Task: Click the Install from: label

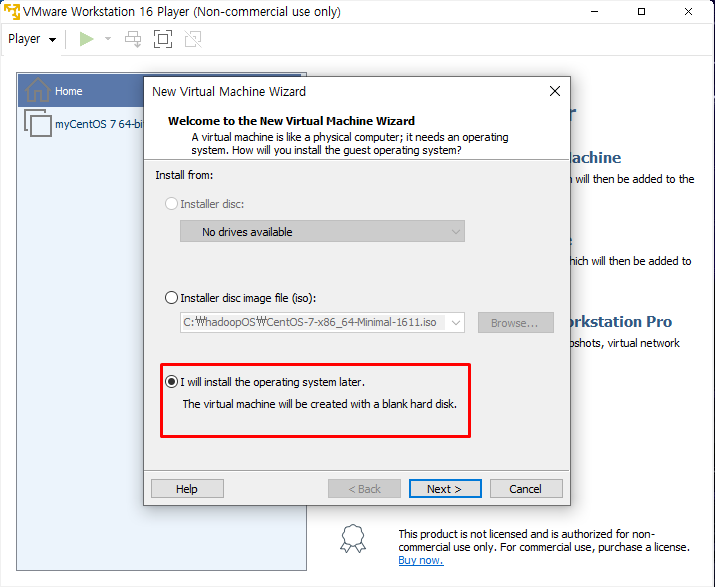Action: pos(184,175)
